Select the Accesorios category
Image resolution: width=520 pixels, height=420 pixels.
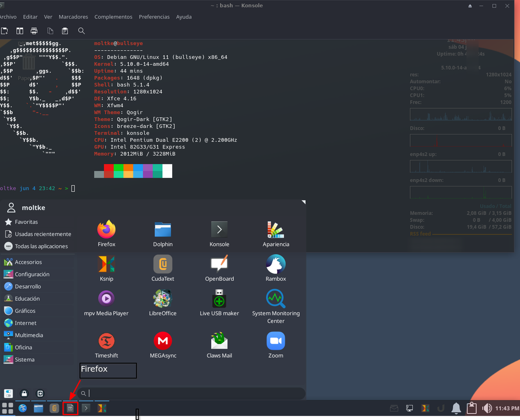(38, 262)
